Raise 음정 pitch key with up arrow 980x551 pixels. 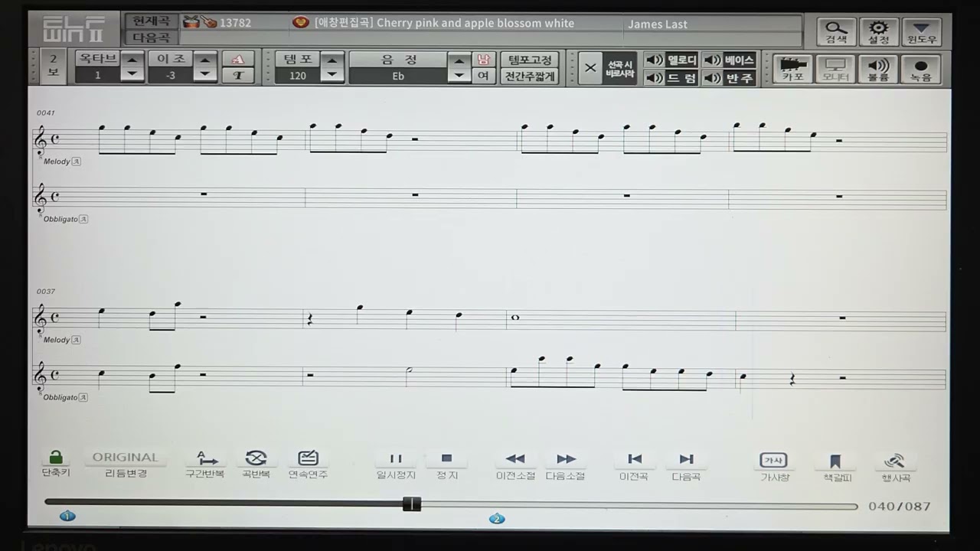pos(459,60)
